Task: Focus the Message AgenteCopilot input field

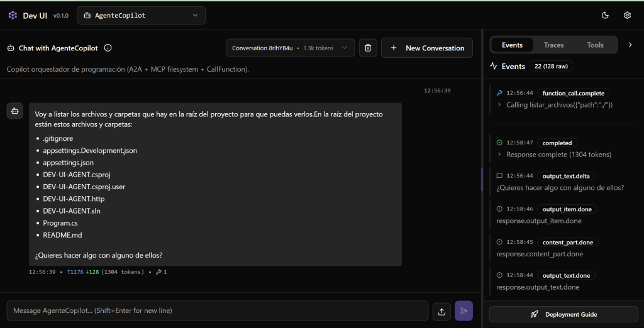Action: pyautogui.click(x=217, y=311)
